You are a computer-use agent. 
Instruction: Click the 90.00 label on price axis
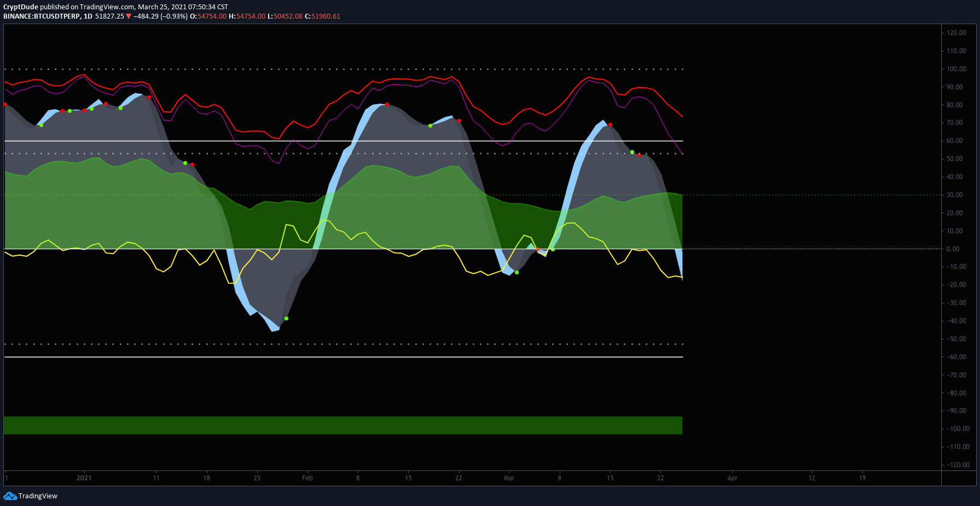[955, 87]
